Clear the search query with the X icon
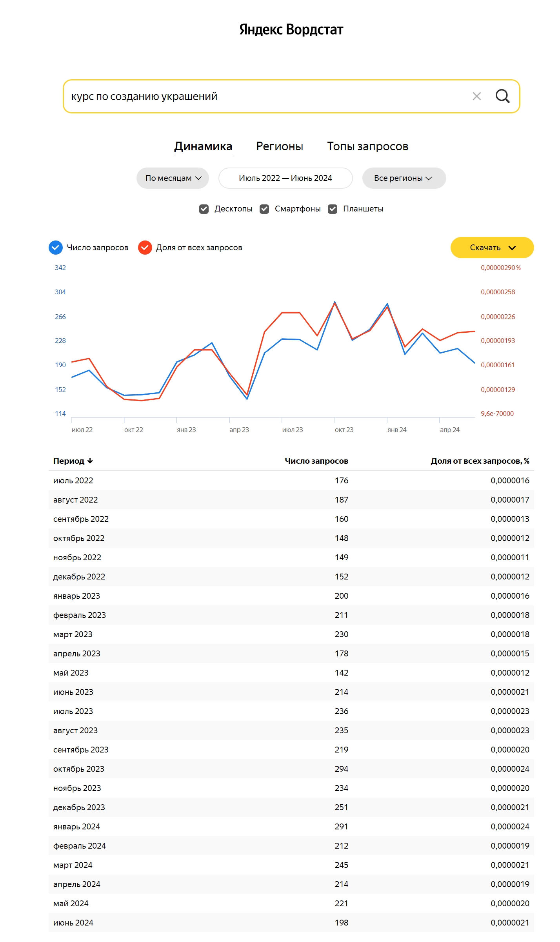The image size is (560, 942). [x=476, y=96]
